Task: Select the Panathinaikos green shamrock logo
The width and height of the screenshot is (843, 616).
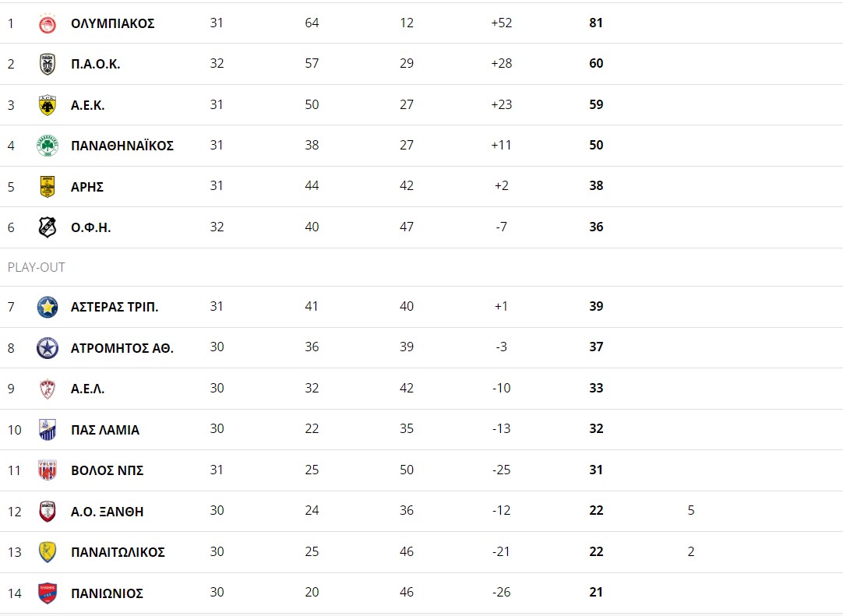Action: click(x=48, y=146)
